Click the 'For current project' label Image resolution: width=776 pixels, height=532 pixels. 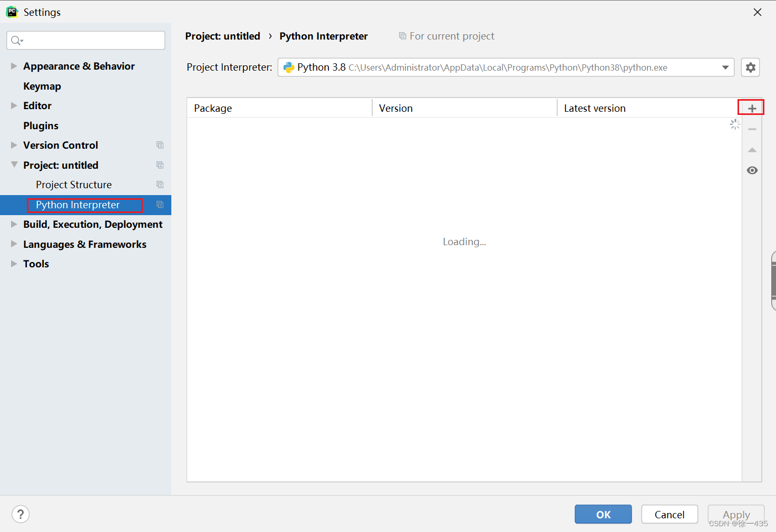452,36
